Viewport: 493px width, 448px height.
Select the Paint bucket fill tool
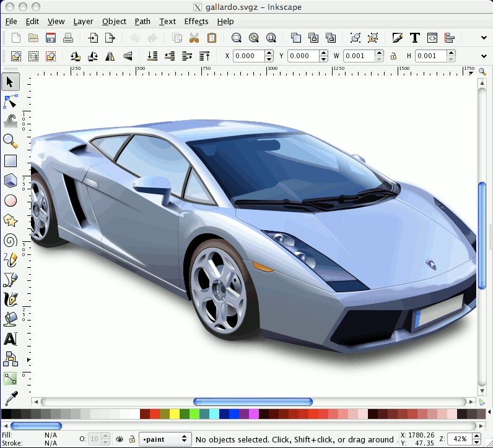[11, 319]
